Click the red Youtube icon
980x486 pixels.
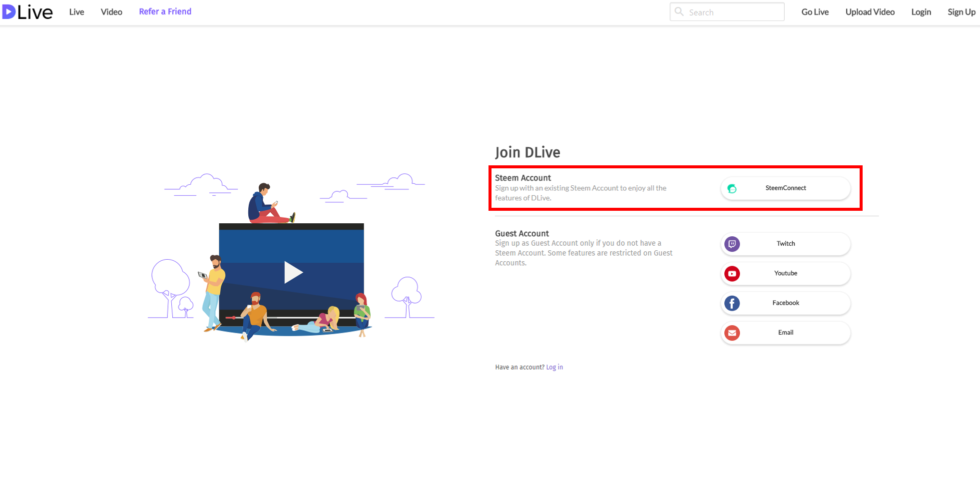(x=732, y=273)
